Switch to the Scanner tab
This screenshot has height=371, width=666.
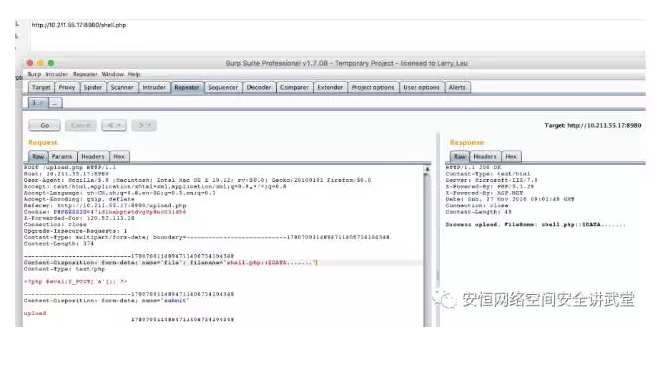point(122,87)
